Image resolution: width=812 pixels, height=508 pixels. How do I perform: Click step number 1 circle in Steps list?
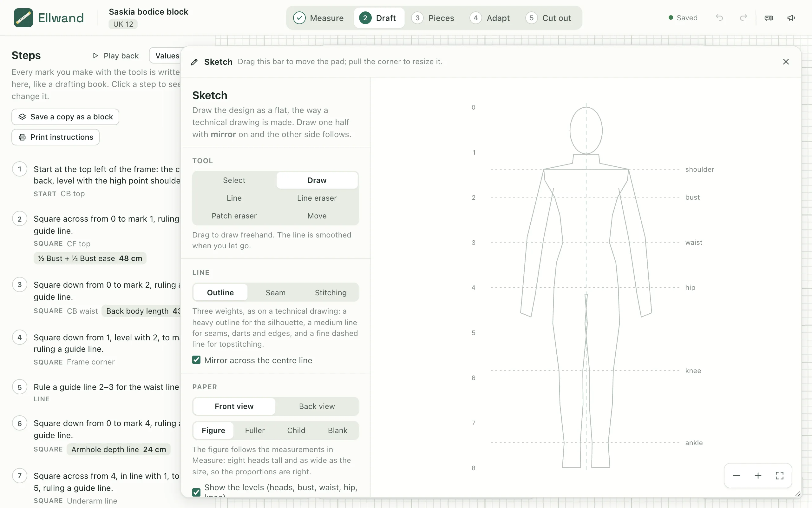pos(20,169)
